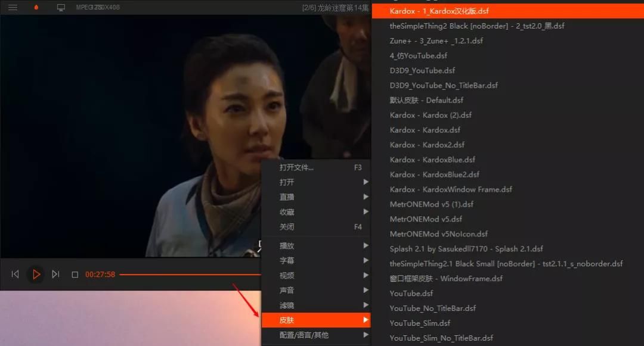Image resolution: width=644 pixels, height=346 pixels.
Task: Select the 默认皮肤 - Default.dsf skin
Action: click(x=426, y=100)
